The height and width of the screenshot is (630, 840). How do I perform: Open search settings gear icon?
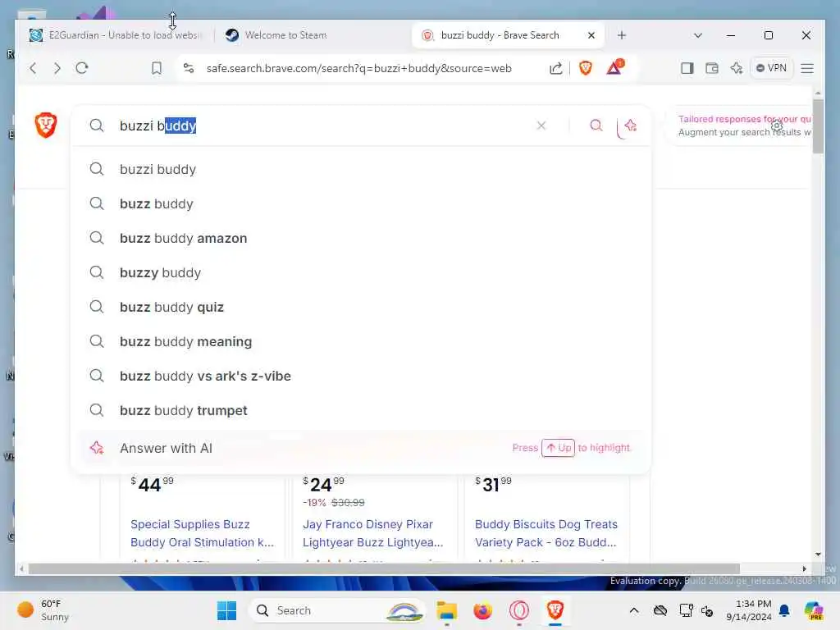777,126
